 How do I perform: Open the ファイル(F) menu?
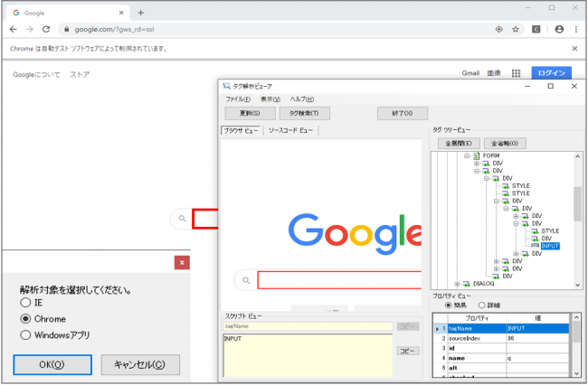point(238,99)
